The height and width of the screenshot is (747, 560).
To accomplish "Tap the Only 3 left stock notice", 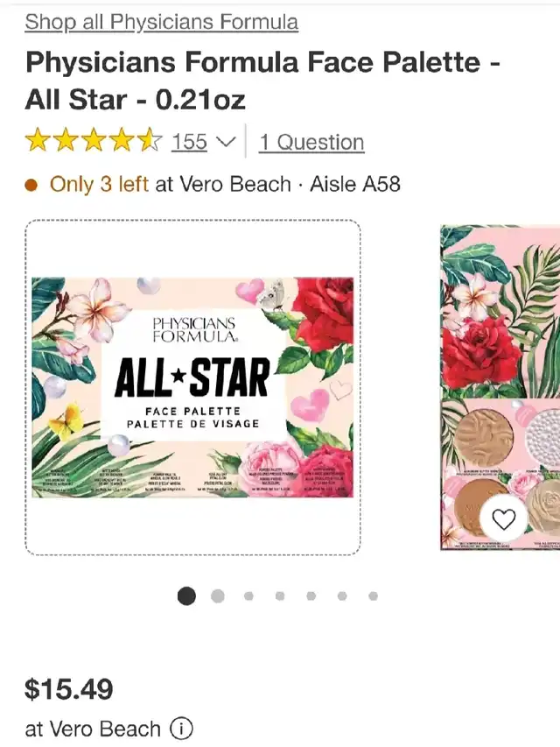I will coord(99,185).
